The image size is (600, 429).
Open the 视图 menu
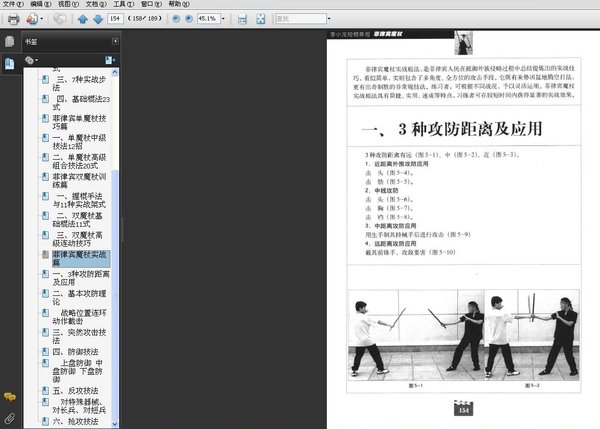pyautogui.click(x=68, y=4)
